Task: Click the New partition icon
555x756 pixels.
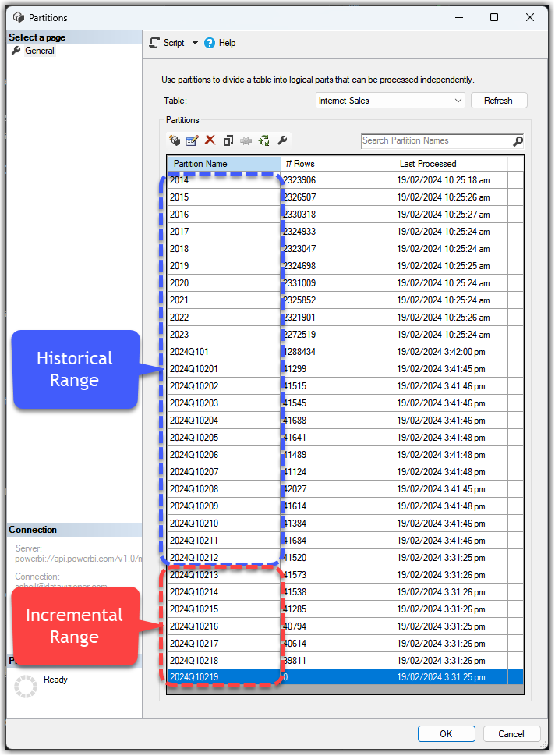Action: [175, 140]
